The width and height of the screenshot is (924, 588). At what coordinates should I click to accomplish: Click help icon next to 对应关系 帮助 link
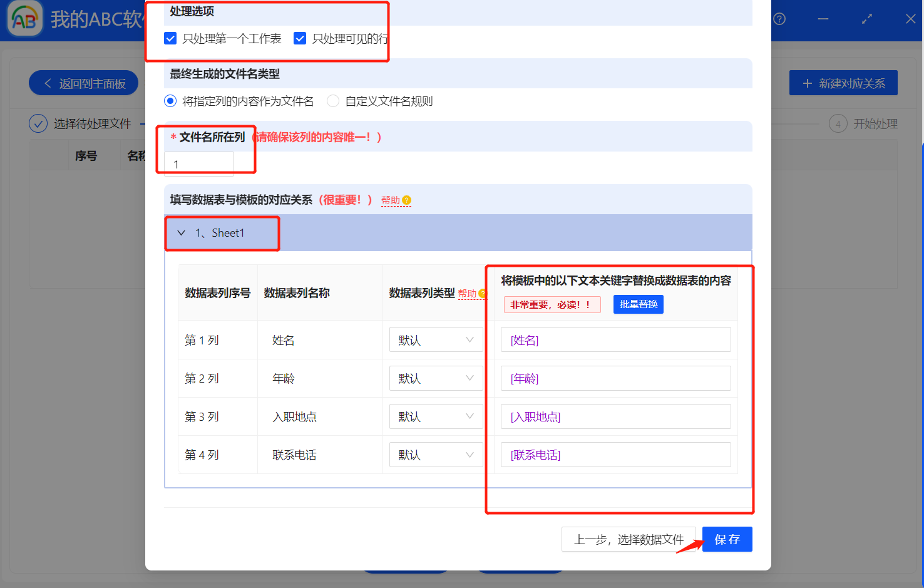pyautogui.click(x=408, y=200)
